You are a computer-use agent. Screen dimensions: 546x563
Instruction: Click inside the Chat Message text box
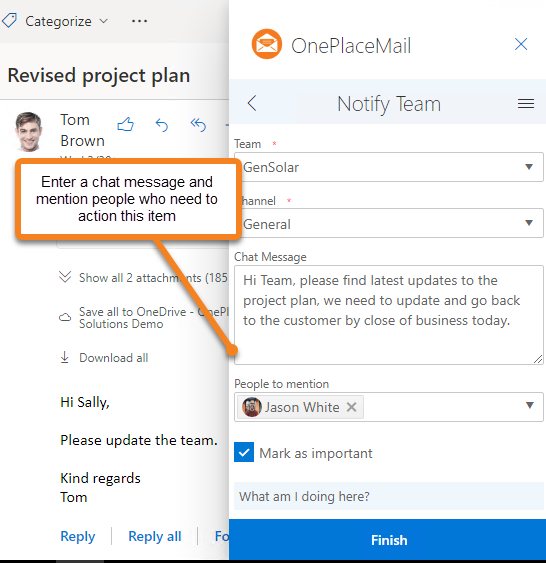pyautogui.click(x=389, y=315)
